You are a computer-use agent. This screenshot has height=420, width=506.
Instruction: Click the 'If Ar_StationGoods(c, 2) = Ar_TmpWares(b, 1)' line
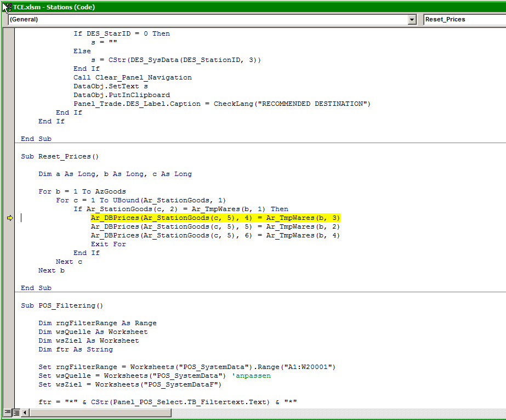tap(181, 209)
